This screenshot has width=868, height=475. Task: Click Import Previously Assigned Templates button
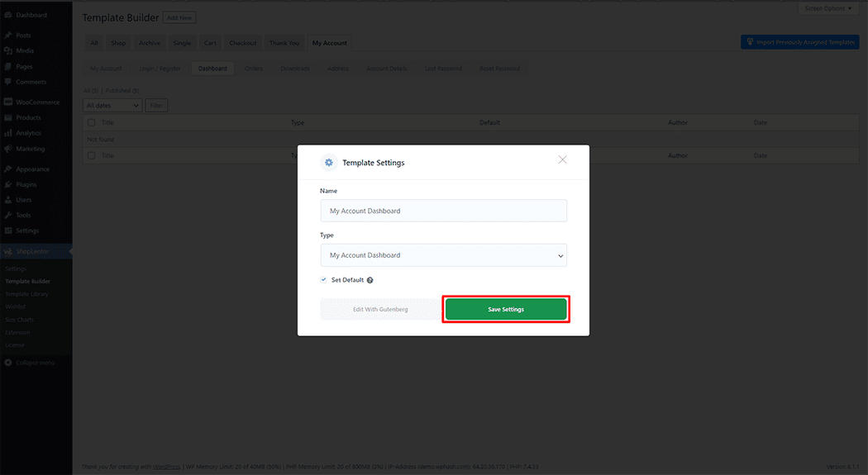click(x=799, y=42)
